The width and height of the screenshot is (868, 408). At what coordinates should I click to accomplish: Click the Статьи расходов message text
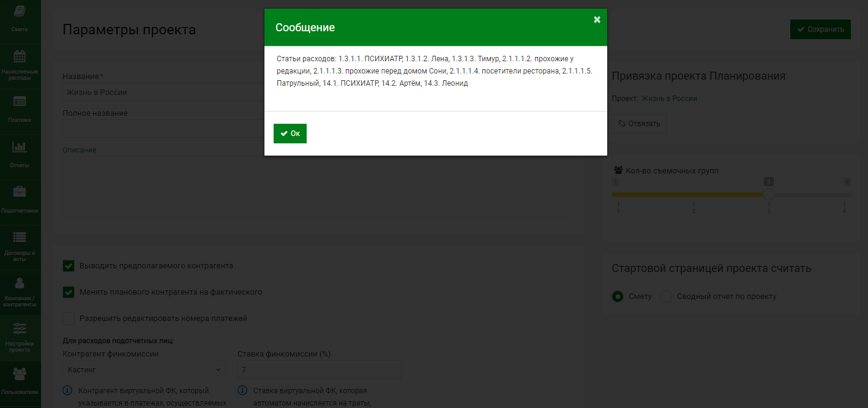tap(433, 71)
